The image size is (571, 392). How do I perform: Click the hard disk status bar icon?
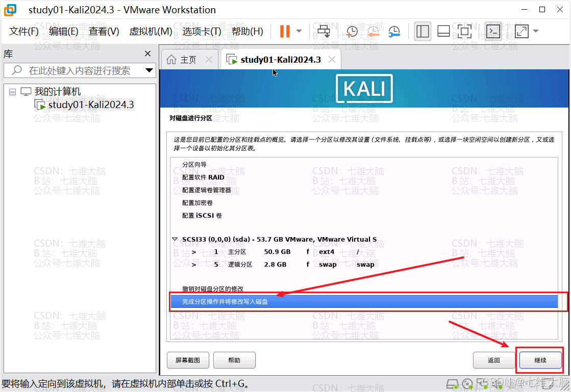point(452,384)
